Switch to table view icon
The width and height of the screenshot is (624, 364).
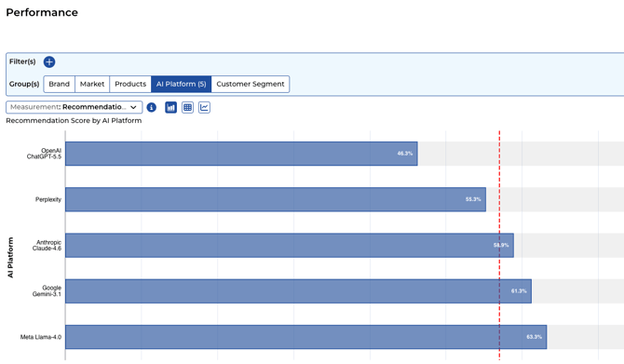pos(187,107)
